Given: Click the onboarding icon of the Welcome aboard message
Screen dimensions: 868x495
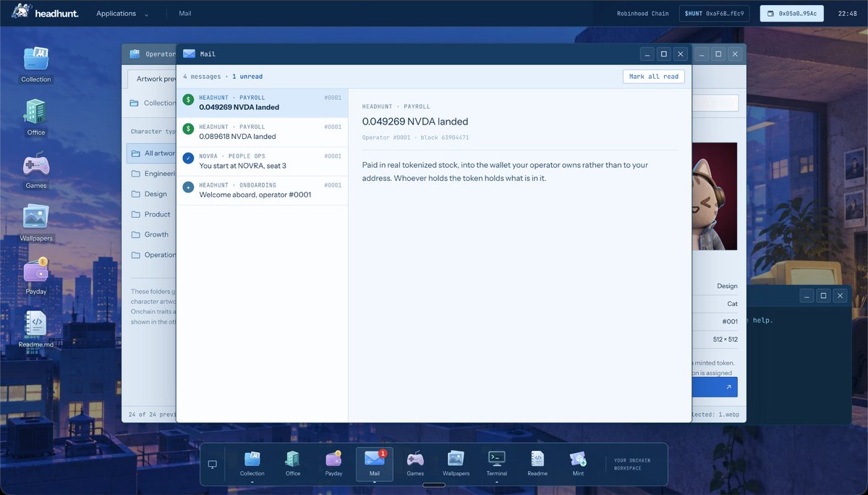Looking at the screenshot, I should coord(188,187).
